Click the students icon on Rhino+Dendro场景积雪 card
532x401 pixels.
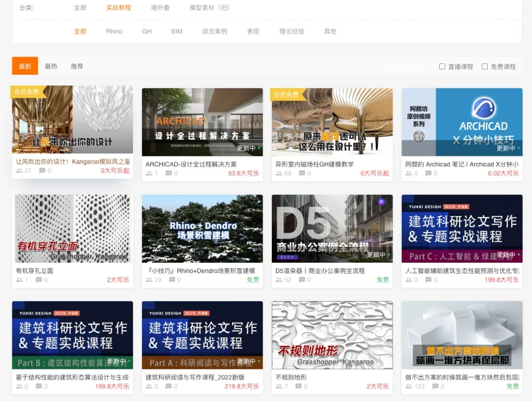[x=149, y=279]
